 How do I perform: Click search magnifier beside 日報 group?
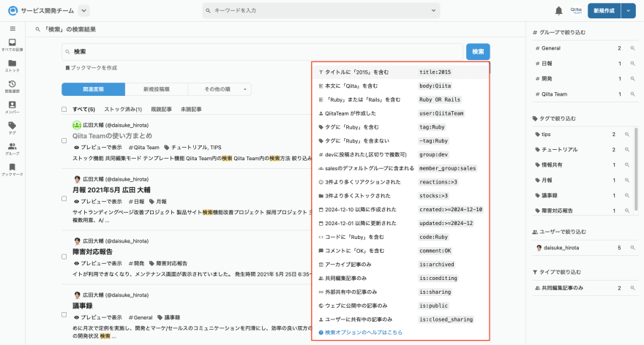pos(633,64)
